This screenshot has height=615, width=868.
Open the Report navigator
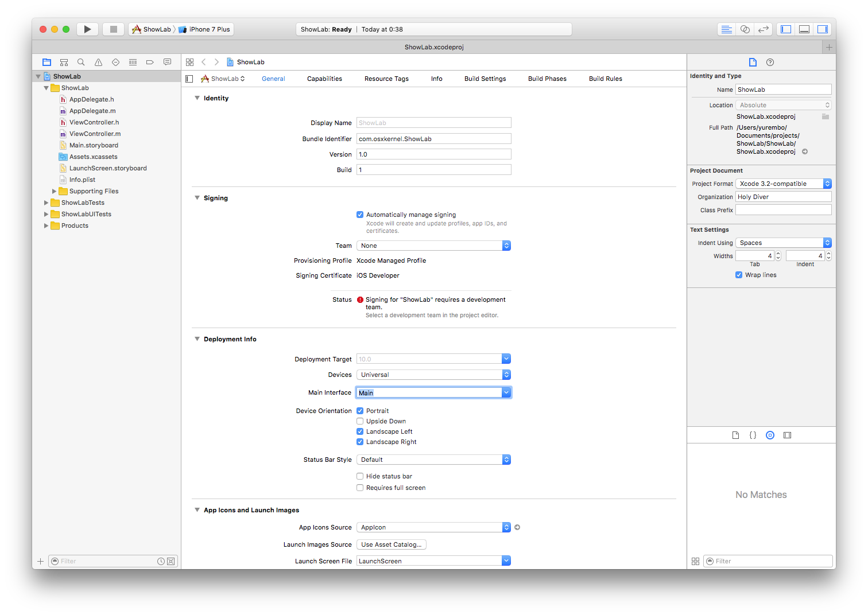point(167,62)
